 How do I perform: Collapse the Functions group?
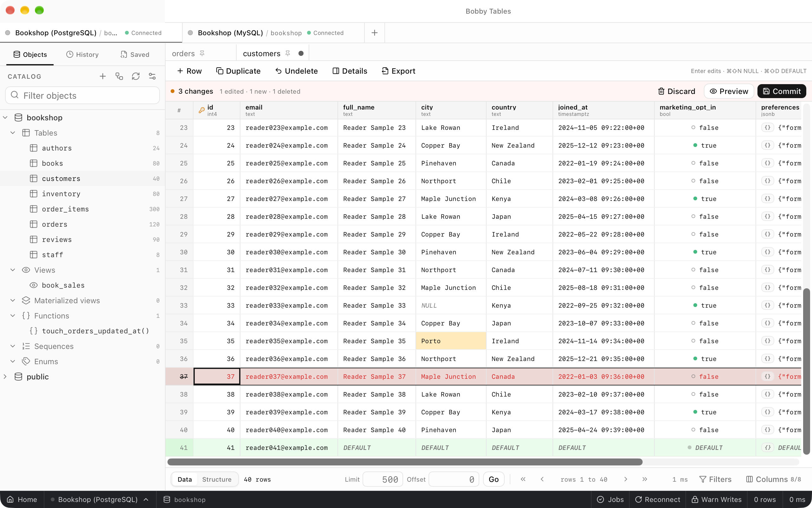[x=13, y=316]
